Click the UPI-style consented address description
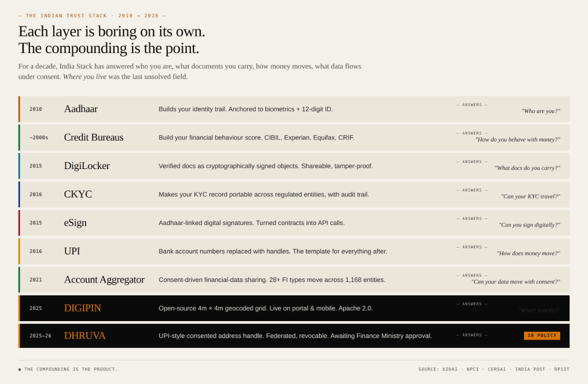 click(295, 336)
